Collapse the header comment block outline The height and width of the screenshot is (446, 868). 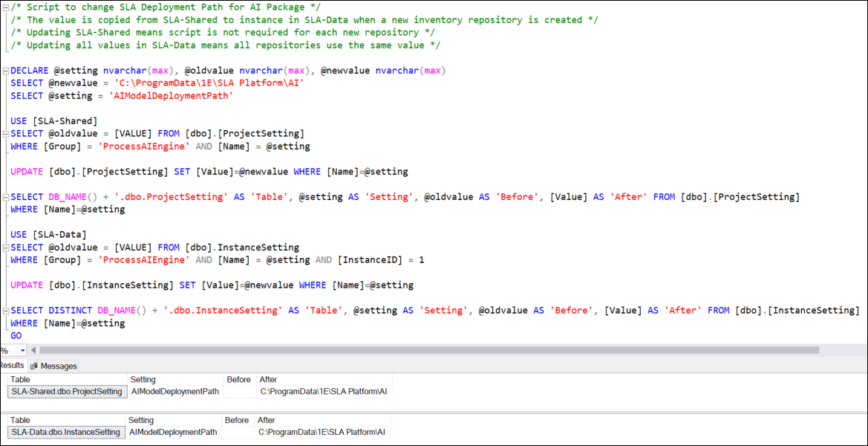[5, 7]
